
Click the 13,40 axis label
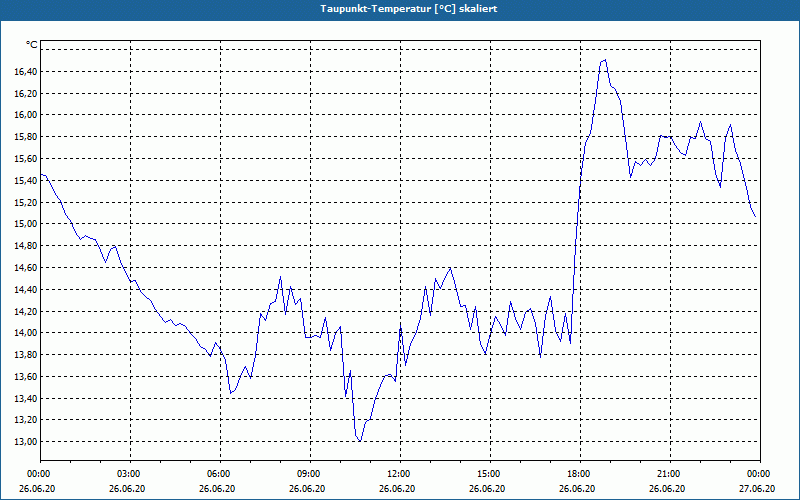coord(26,398)
